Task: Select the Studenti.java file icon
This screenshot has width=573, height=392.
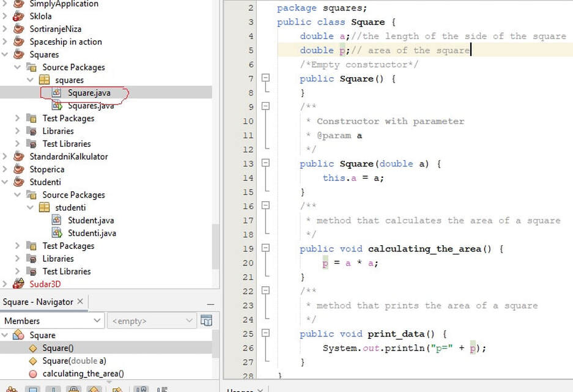Action: click(x=57, y=233)
